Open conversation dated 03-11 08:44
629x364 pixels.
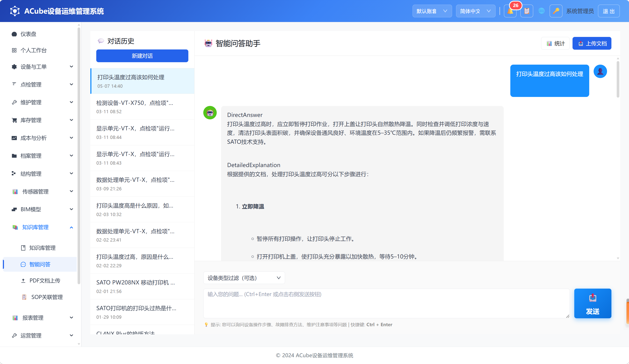point(142,133)
